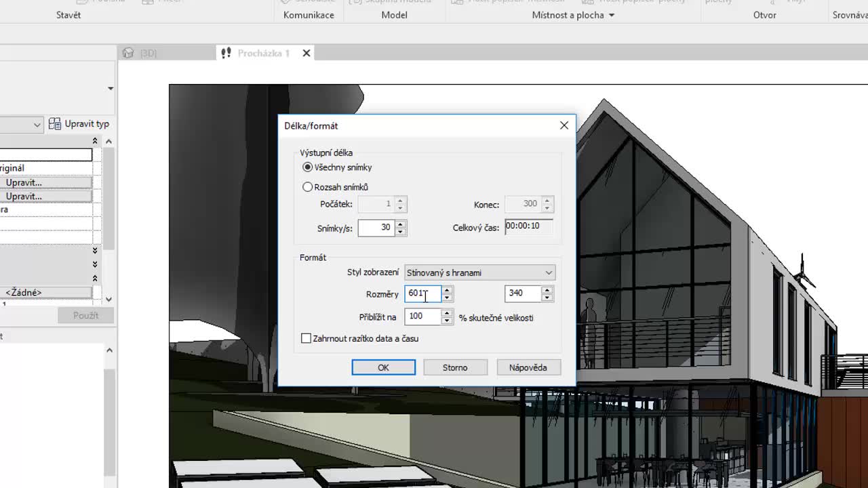This screenshot has height=488, width=868.
Task: Click the disabled Počátek field
Action: [376, 204]
